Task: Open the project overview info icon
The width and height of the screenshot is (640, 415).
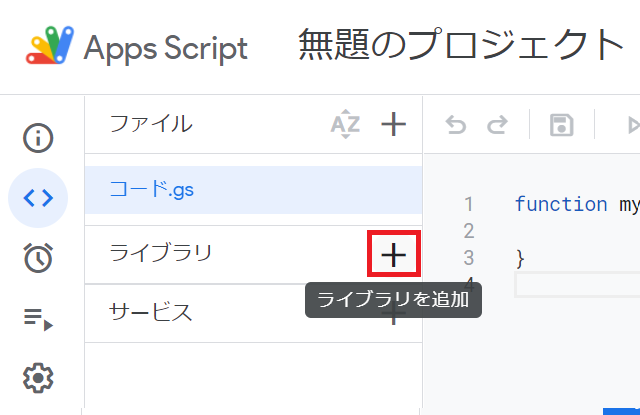Action: coord(38,138)
